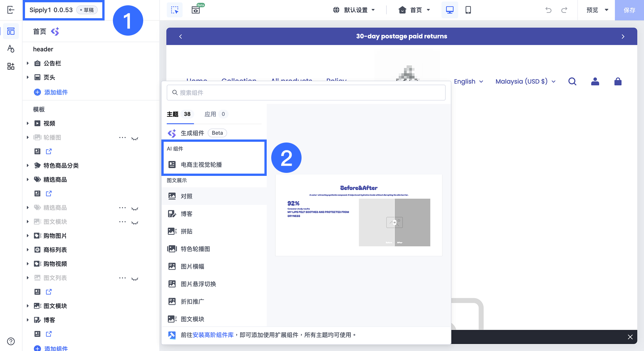Select the 精选商品 visible section
The height and width of the screenshot is (351, 644).
point(55,180)
